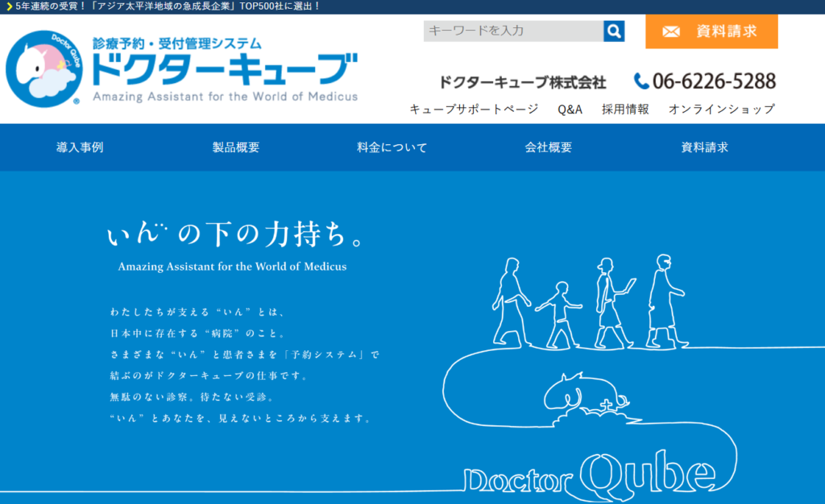The width and height of the screenshot is (825, 504).
Task: Open the 導入事例 menu item
Action: (x=80, y=147)
